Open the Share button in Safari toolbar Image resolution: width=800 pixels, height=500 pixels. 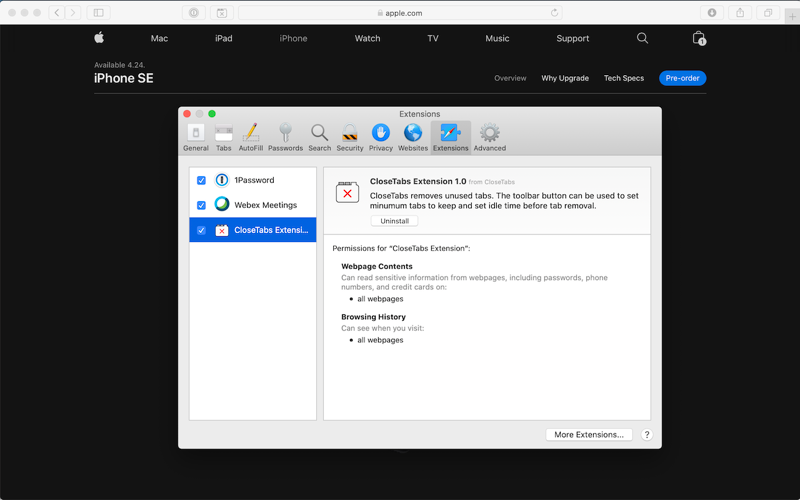click(x=740, y=13)
